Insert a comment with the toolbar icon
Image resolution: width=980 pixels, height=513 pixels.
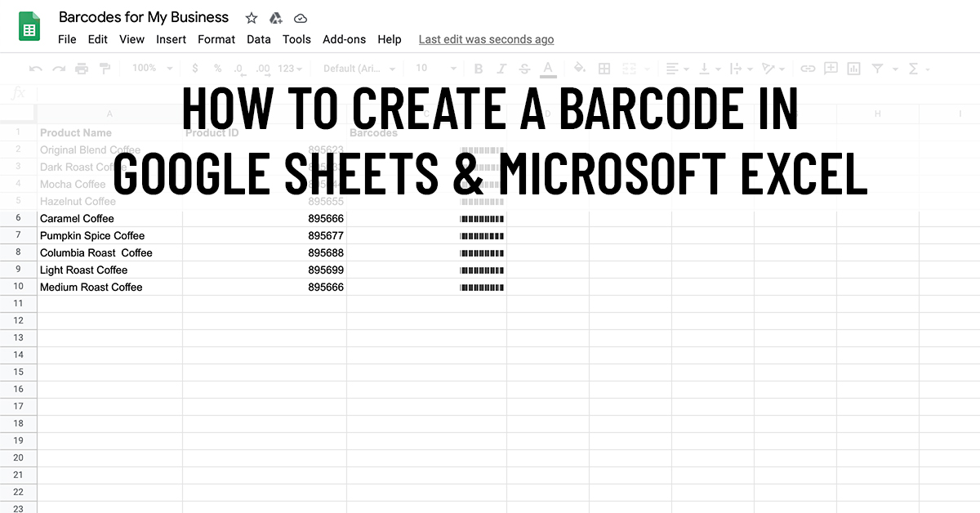point(830,69)
